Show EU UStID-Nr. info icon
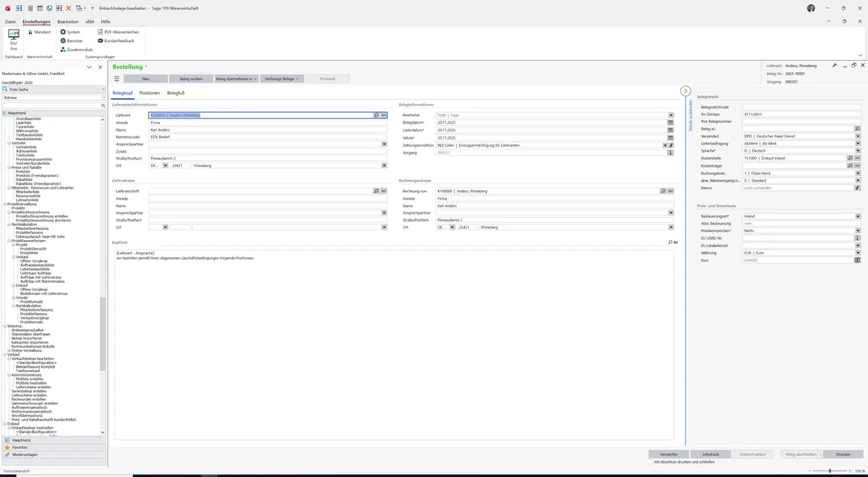Viewport: 868px width, 477px height. click(x=858, y=238)
